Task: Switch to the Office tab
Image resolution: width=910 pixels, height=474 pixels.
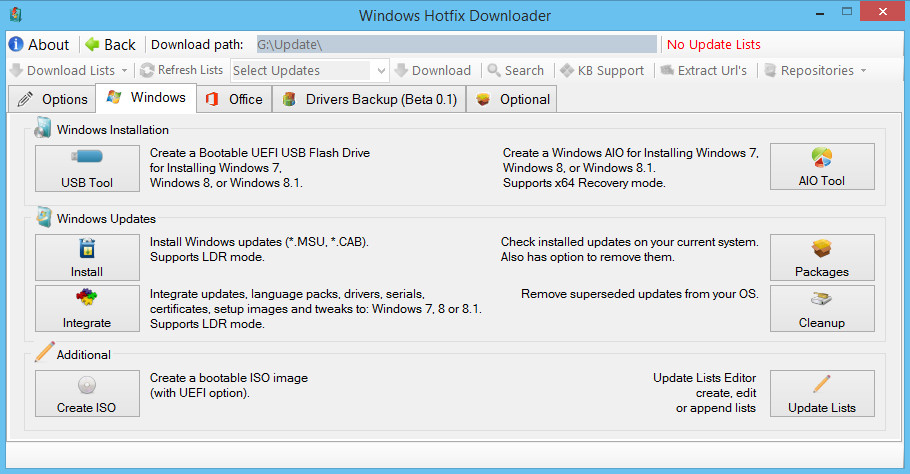Action: [x=234, y=99]
